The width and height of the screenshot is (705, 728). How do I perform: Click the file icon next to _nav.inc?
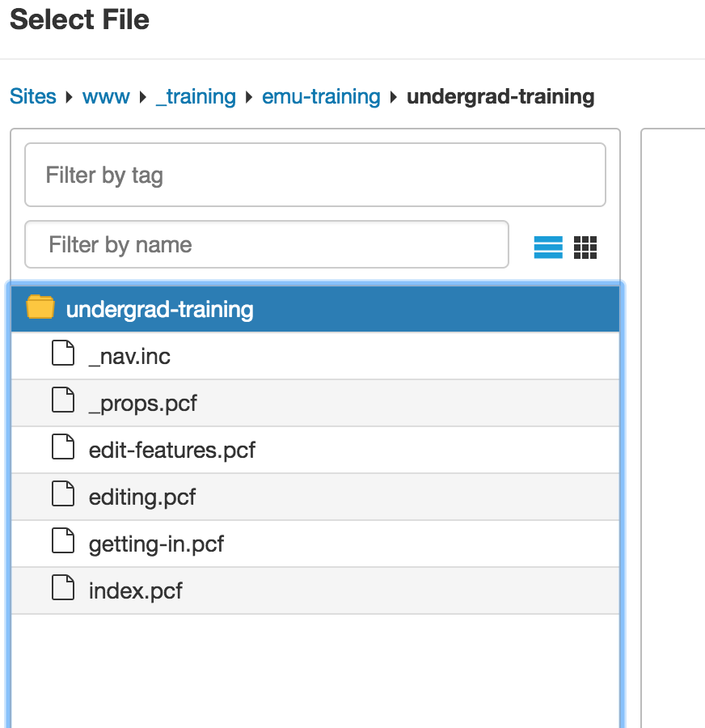pos(62,353)
